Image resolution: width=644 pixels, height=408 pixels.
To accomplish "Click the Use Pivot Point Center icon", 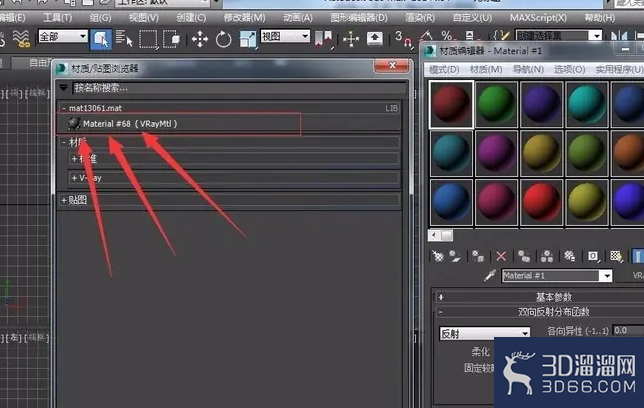I will pos(324,39).
